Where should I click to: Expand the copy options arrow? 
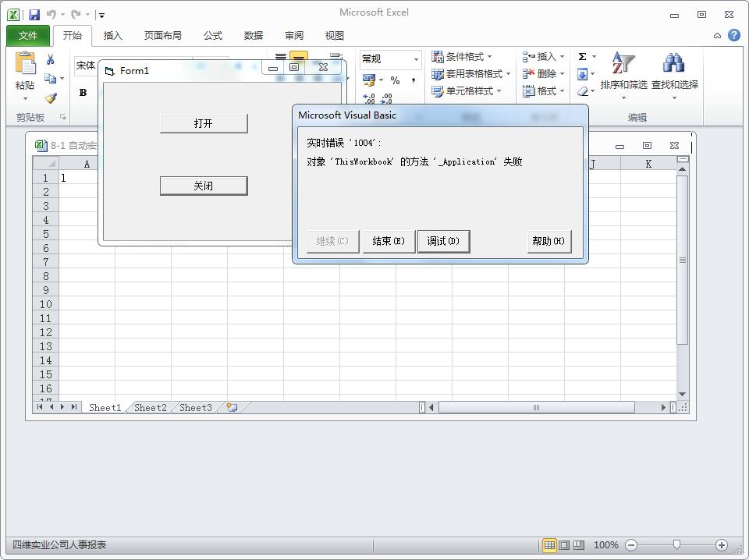click(62, 78)
